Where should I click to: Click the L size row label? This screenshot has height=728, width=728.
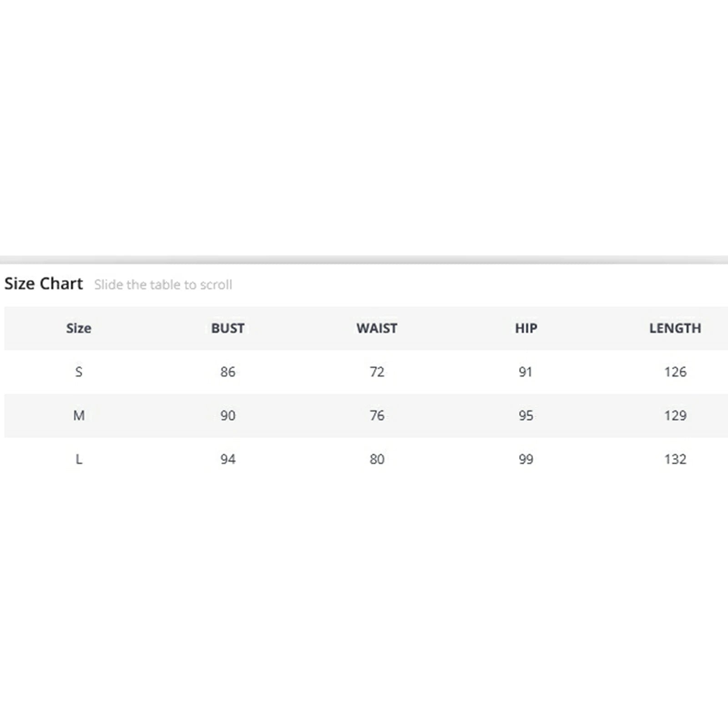[x=79, y=459]
